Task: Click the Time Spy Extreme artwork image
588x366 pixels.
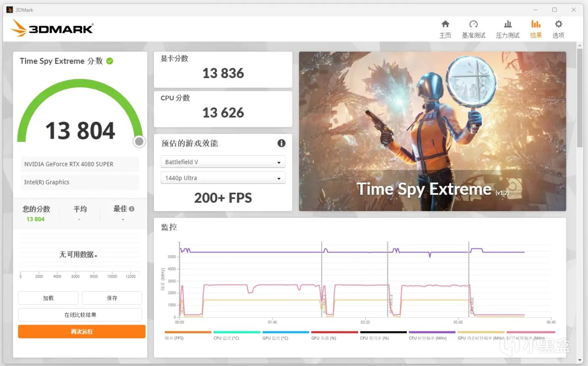Action: click(x=432, y=131)
